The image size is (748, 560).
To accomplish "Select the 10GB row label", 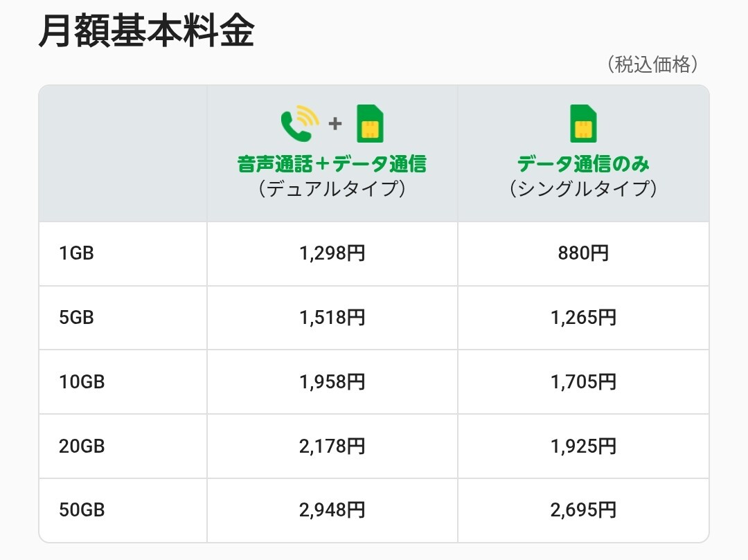I will pyautogui.click(x=82, y=382).
